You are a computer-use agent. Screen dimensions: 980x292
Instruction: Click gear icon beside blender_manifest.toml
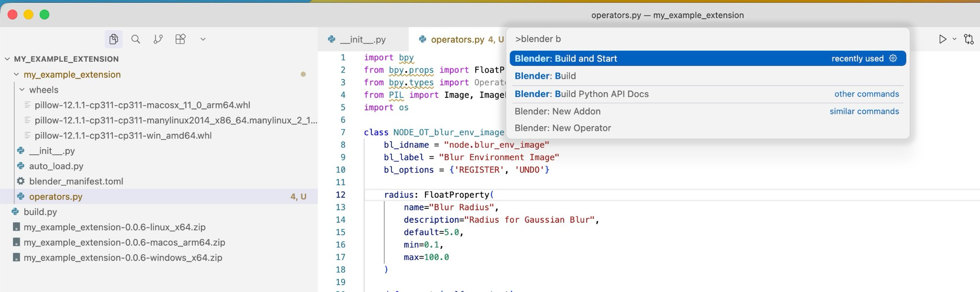(x=21, y=181)
